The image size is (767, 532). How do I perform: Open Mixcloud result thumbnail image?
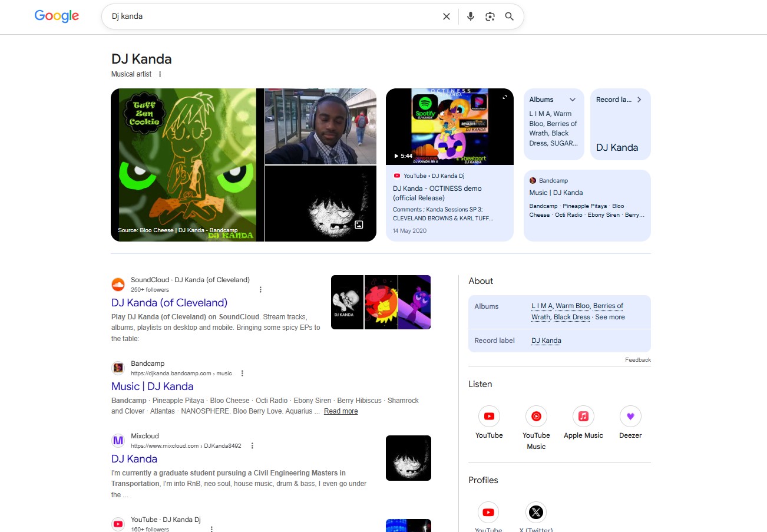[x=408, y=458]
